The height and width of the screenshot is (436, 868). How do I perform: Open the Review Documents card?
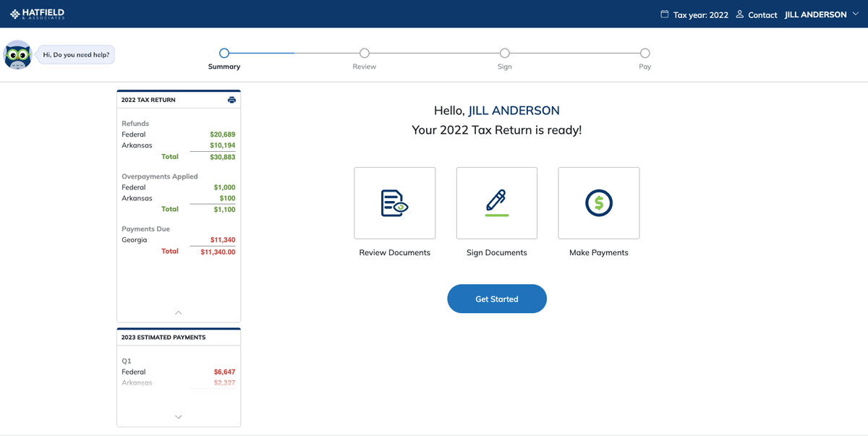point(394,202)
